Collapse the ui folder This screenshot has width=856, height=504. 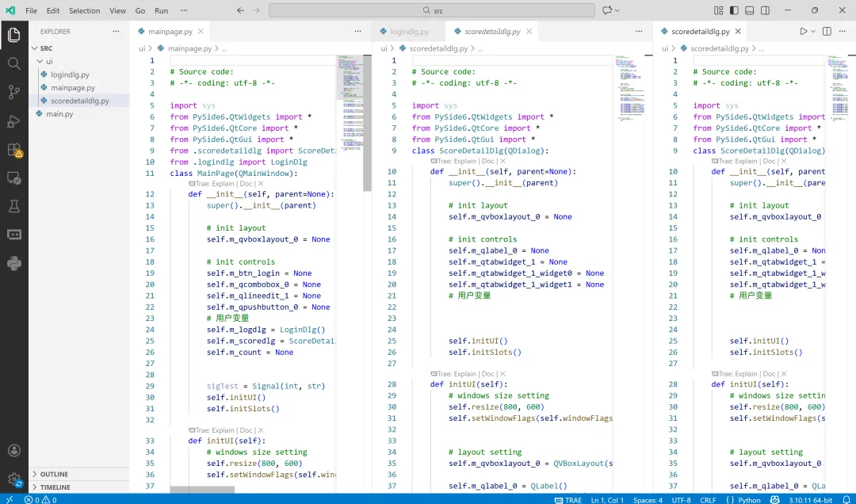[x=40, y=61]
